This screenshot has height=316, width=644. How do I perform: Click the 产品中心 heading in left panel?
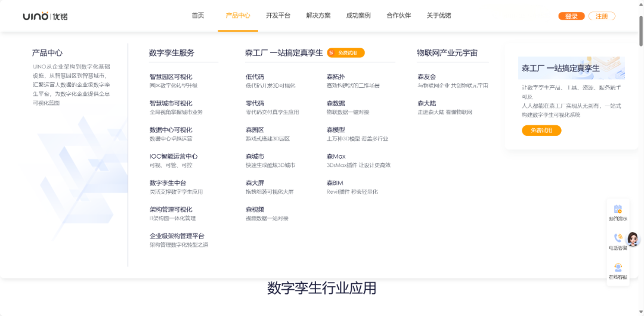tap(47, 53)
